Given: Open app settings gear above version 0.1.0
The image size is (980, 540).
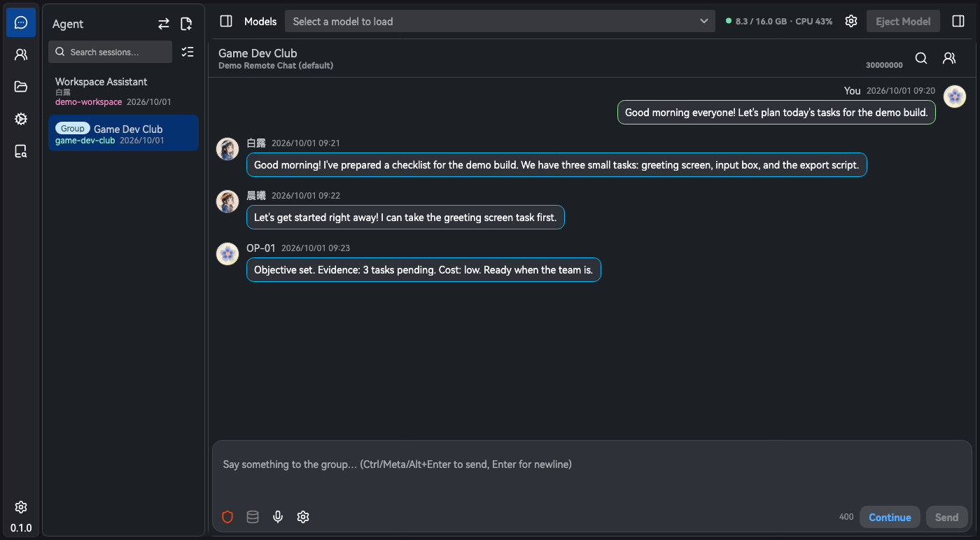Looking at the screenshot, I should tap(21, 507).
